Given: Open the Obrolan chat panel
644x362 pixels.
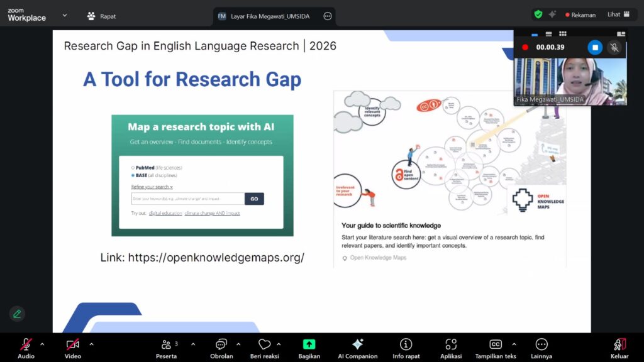Looking at the screenshot, I should click(x=221, y=345).
